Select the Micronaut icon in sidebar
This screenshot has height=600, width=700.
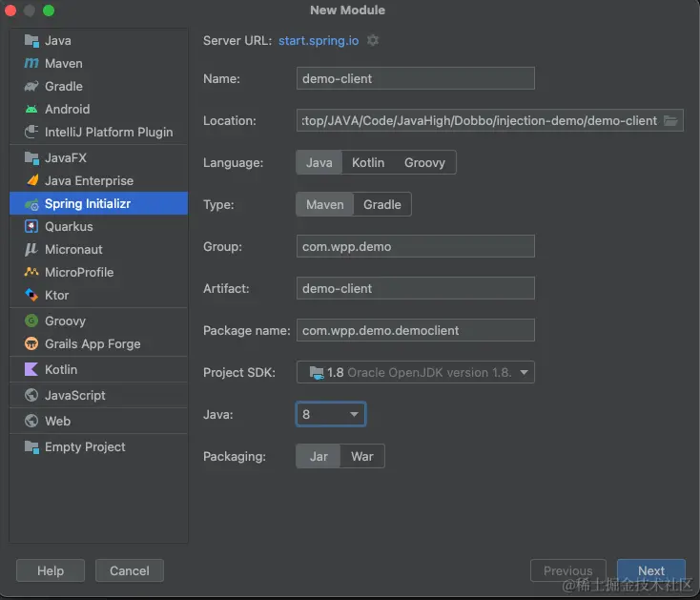(31, 250)
